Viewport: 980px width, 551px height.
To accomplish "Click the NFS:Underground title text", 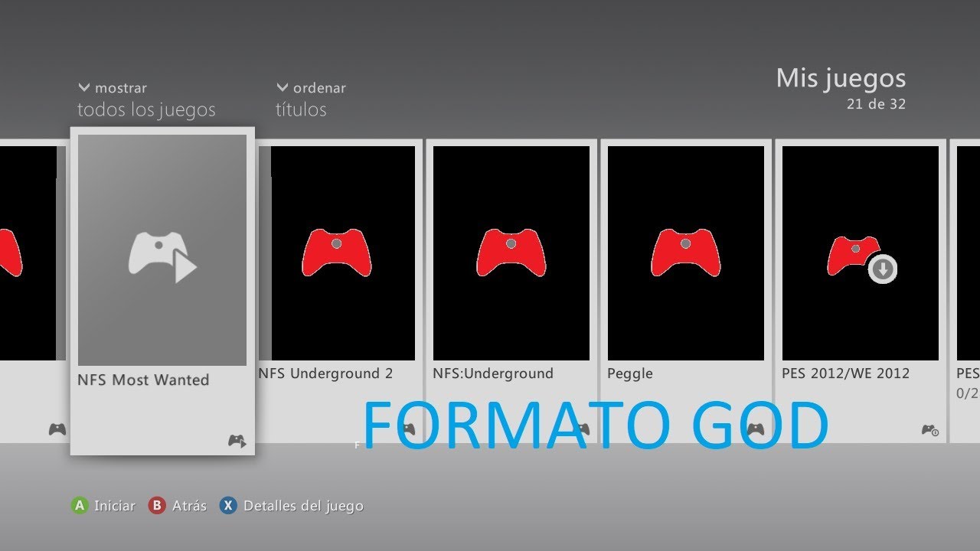I will (493, 373).
